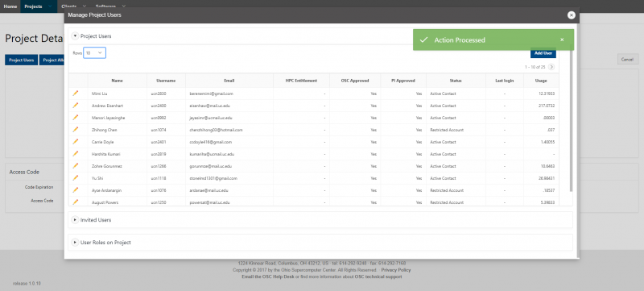Click the Cancel button on Project Details page

(x=627, y=60)
